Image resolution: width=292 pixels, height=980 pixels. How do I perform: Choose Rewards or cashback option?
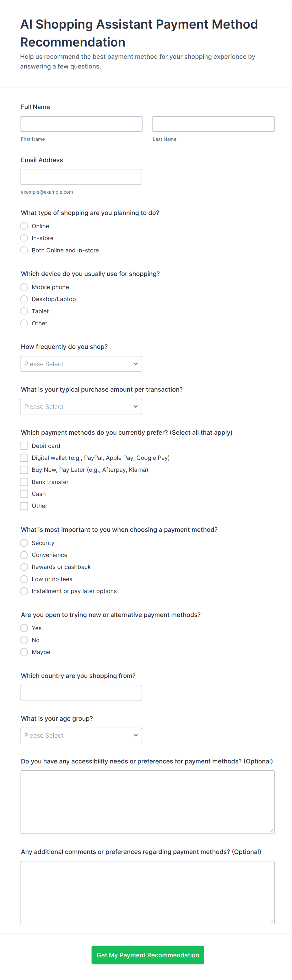point(24,567)
